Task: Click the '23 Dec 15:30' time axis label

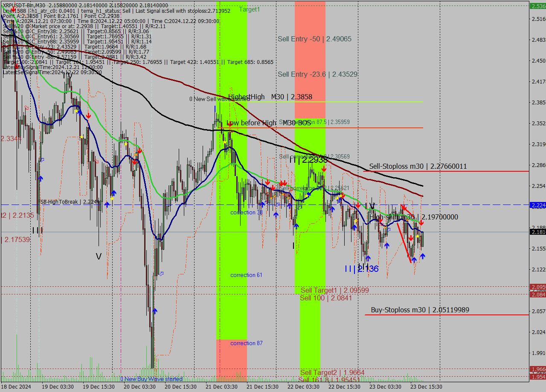Action: 426,387
